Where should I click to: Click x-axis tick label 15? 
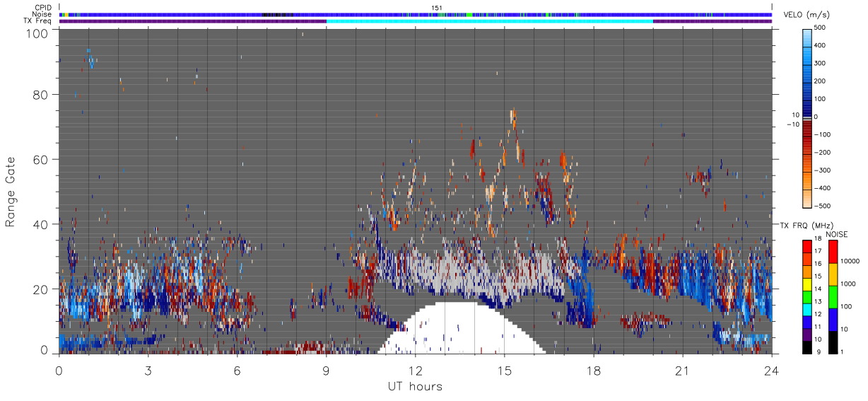[x=505, y=370]
